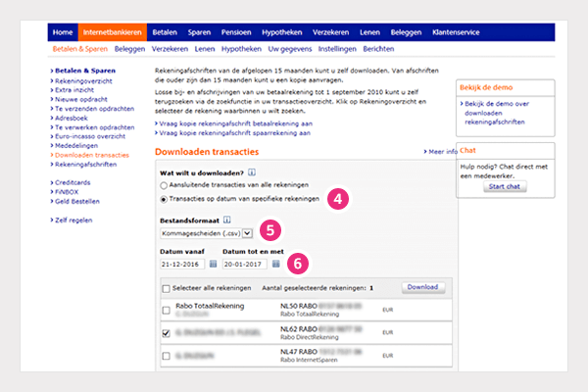
Task: Open calendar picker for Datum vanaf
Action: tap(213, 264)
